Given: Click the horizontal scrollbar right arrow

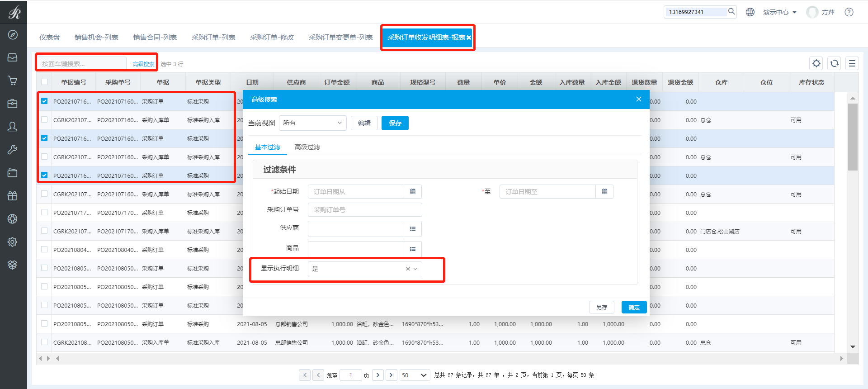Looking at the screenshot, I should tap(841, 358).
